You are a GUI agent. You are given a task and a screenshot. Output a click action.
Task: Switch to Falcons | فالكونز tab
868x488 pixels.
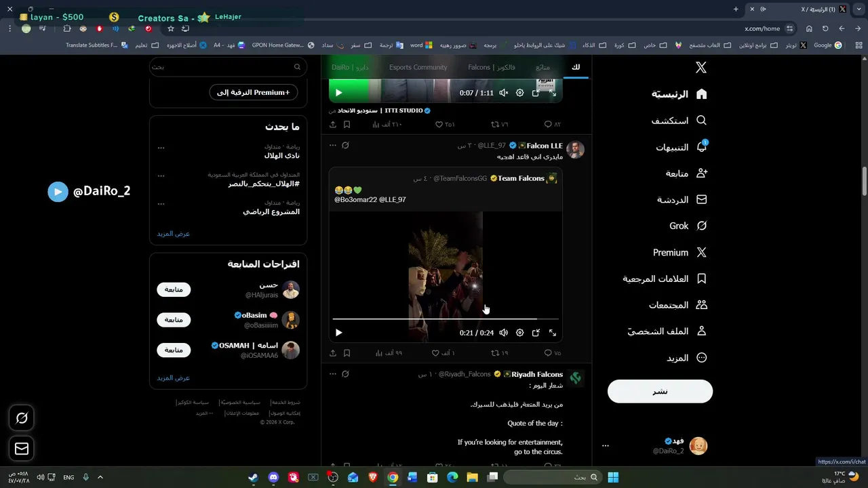point(492,67)
